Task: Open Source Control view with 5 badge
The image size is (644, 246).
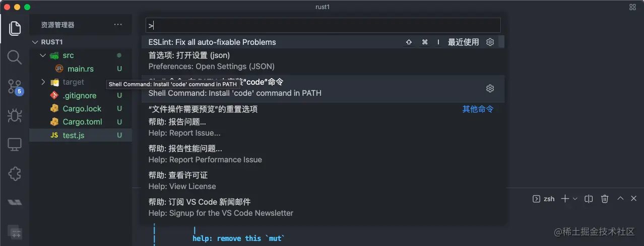Action: tap(15, 86)
